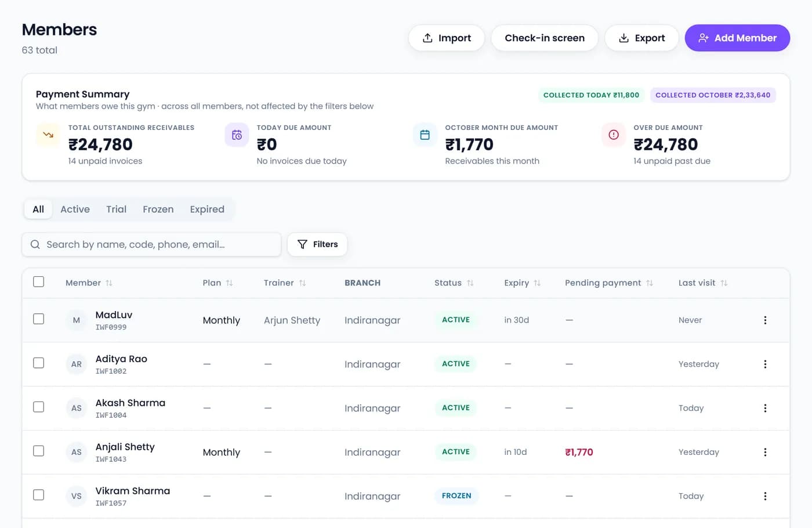
Task: Click the FROZEN status badge for Vikram Sharma
Action: [456, 496]
